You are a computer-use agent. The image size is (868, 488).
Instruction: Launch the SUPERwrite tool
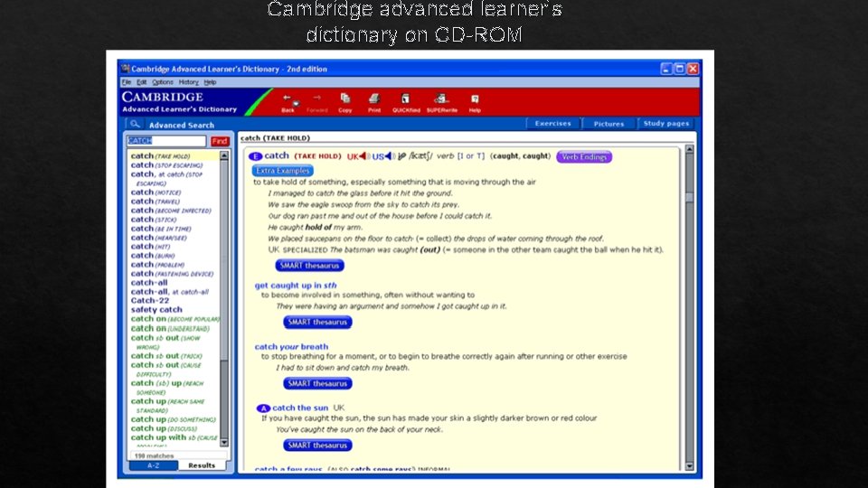click(442, 102)
